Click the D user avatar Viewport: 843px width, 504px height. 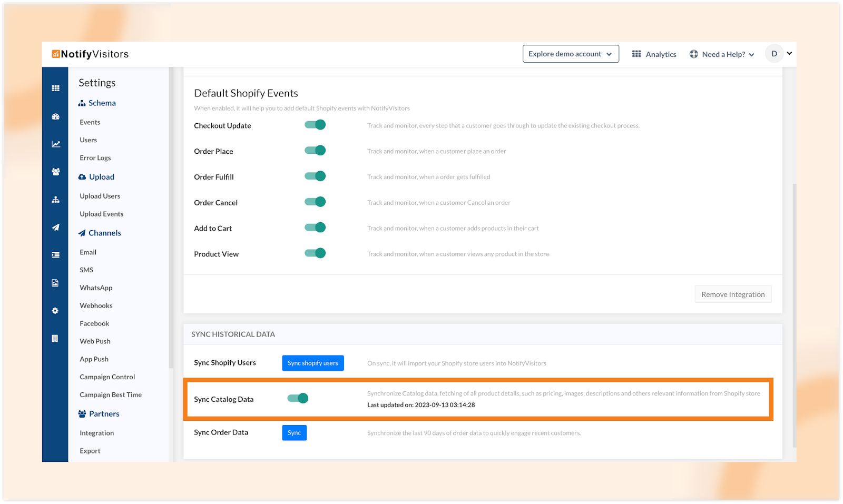pyautogui.click(x=774, y=54)
